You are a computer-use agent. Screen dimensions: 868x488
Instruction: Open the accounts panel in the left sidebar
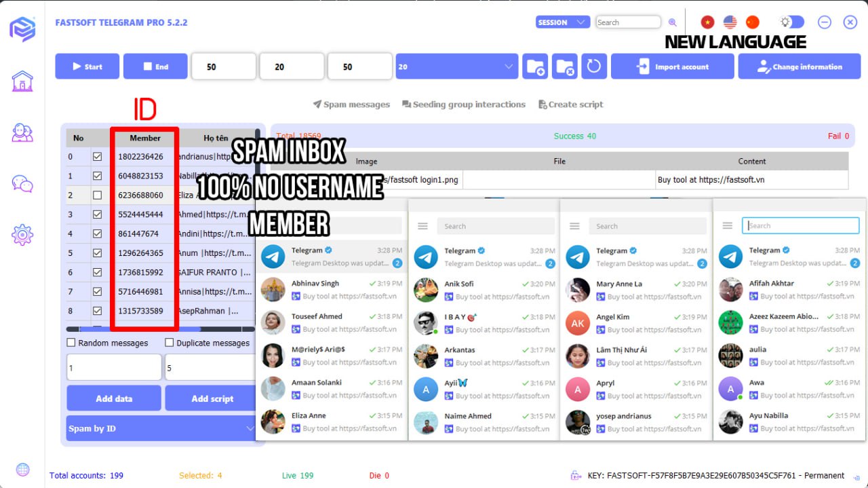(22, 133)
